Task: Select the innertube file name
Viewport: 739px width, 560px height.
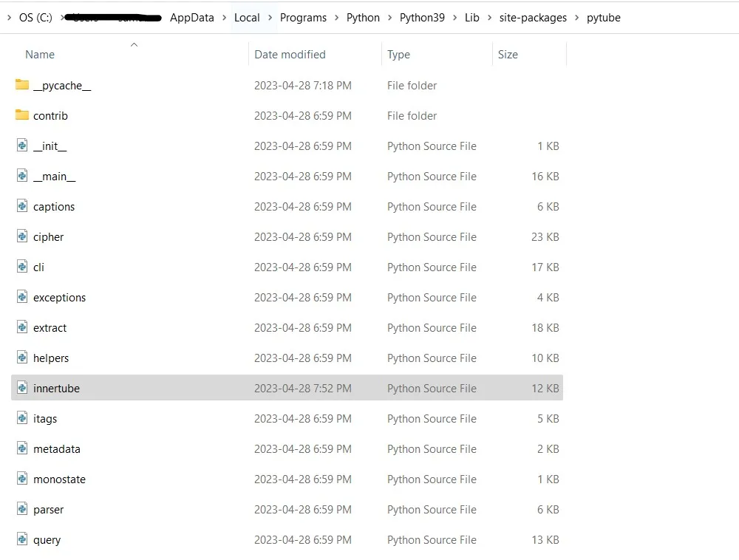Action: click(x=56, y=388)
